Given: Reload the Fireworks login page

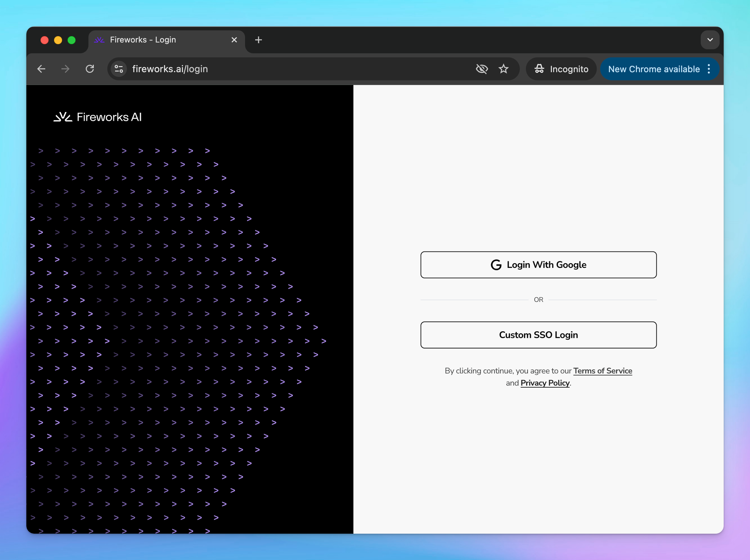Looking at the screenshot, I should click(x=90, y=69).
